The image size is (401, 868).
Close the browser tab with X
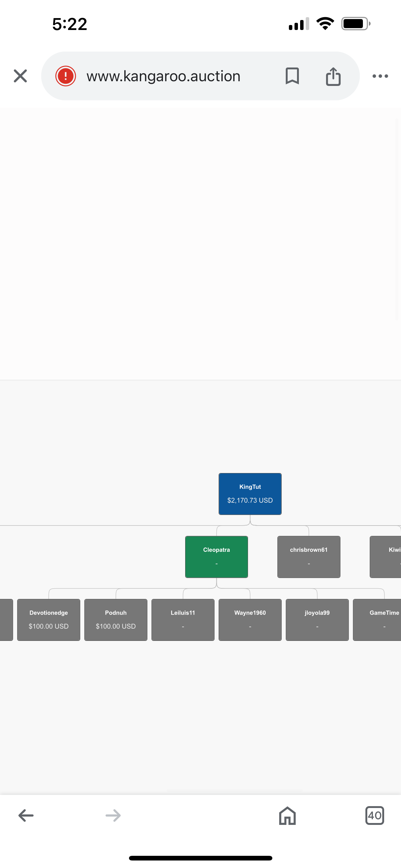pyautogui.click(x=20, y=76)
